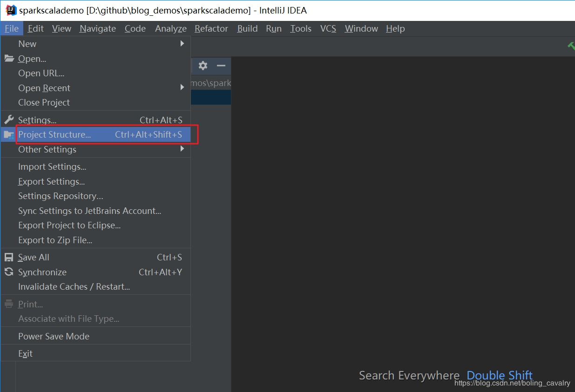Image resolution: width=575 pixels, height=392 pixels.
Task: Select Import Settings...
Action: pos(95,166)
